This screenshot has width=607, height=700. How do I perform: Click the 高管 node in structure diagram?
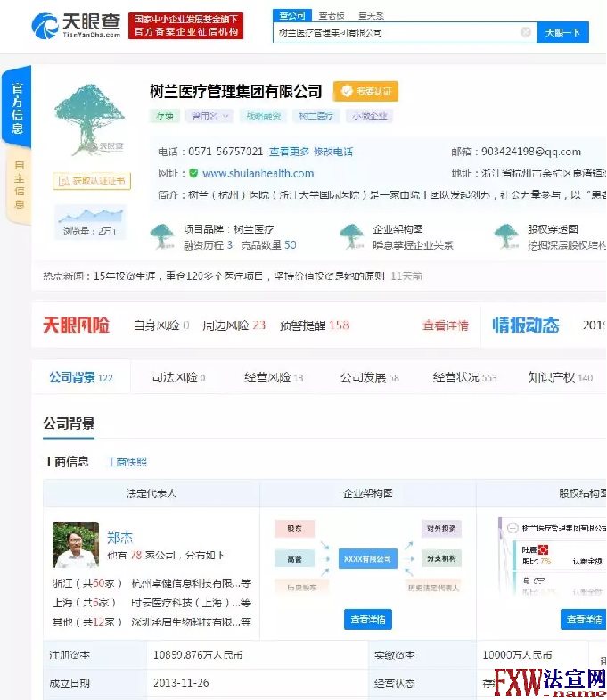pyautogui.click(x=294, y=558)
